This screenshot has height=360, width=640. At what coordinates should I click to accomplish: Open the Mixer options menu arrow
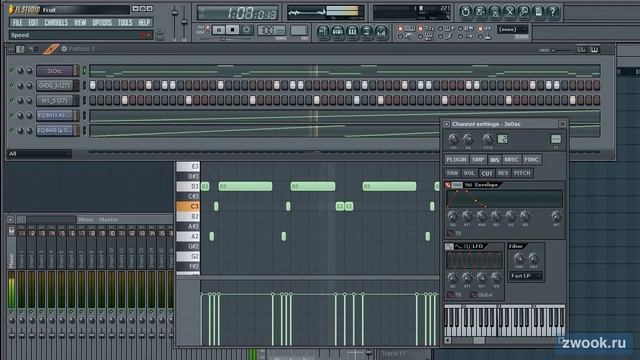(x=11, y=220)
